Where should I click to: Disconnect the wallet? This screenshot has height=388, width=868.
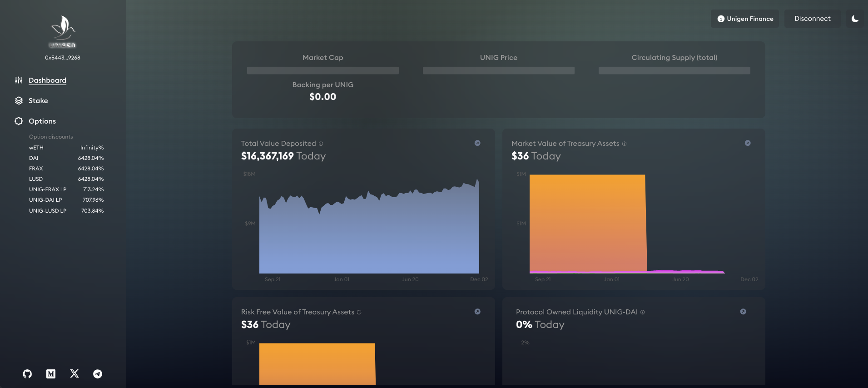pyautogui.click(x=812, y=19)
